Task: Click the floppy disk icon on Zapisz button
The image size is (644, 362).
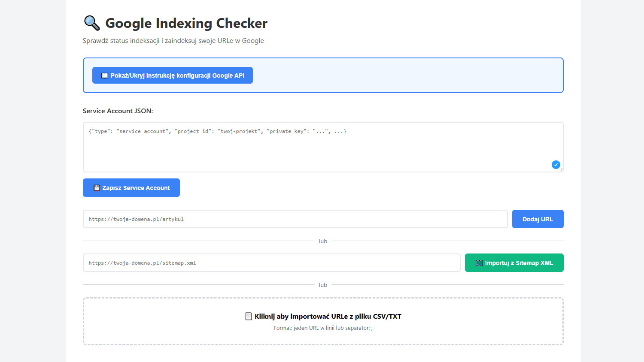Action: [97, 188]
